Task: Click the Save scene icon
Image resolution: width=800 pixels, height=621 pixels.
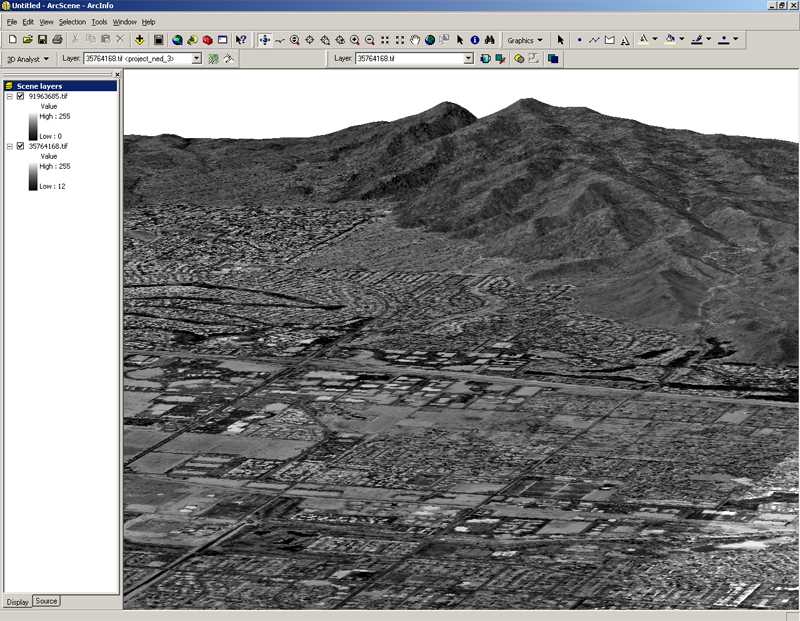Action: coord(43,40)
